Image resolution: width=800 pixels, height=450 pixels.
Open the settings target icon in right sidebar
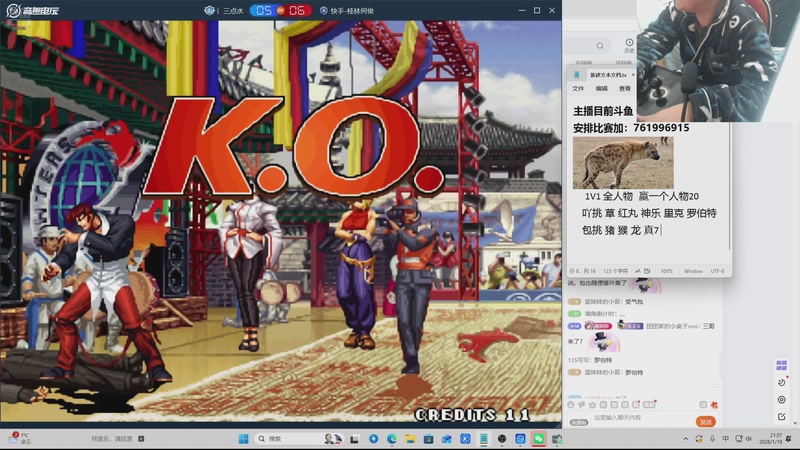click(x=781, y=399)
